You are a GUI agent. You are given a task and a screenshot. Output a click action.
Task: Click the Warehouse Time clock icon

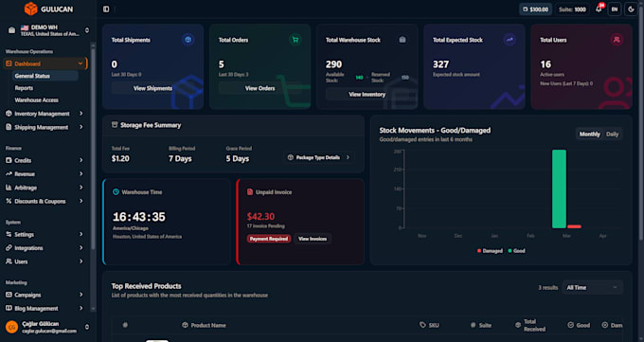pos(116,192)
